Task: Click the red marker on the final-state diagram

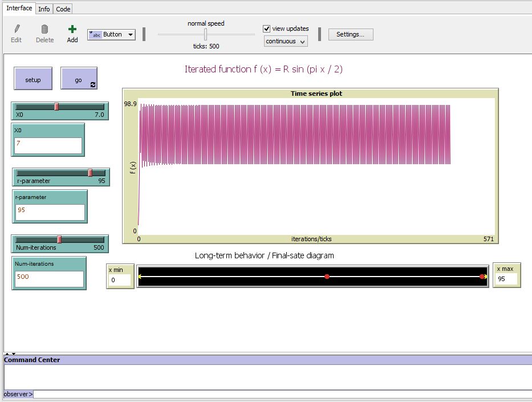Action: coord(327,276)
